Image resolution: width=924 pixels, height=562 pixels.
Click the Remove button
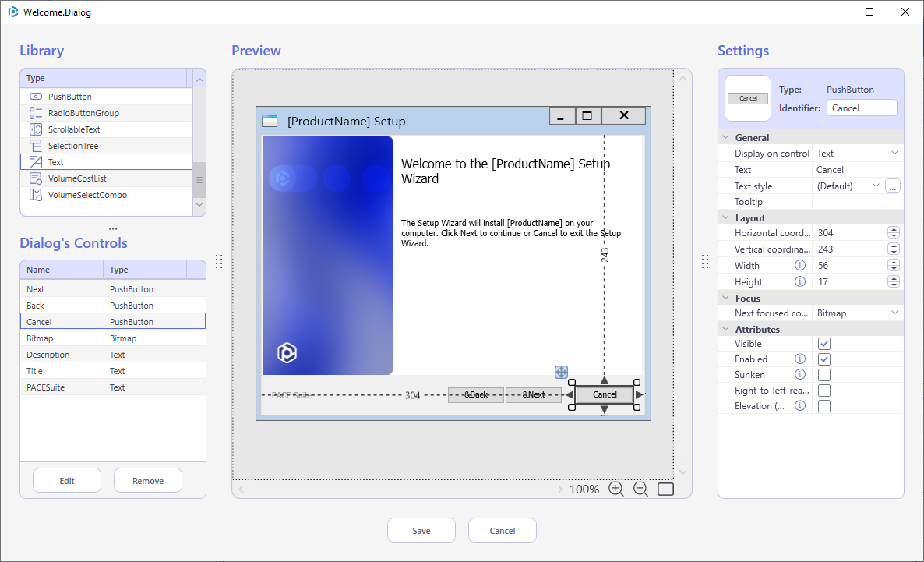pos(148,481)
